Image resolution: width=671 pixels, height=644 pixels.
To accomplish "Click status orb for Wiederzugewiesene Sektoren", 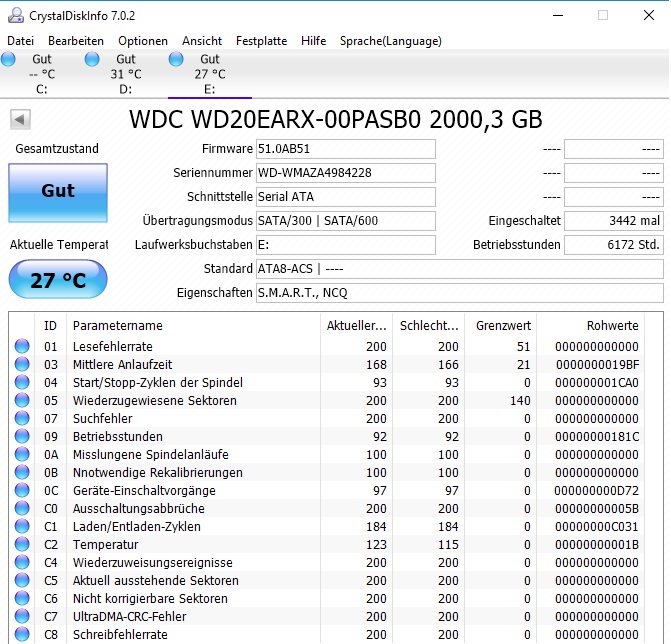I will [x=22, y=400].
